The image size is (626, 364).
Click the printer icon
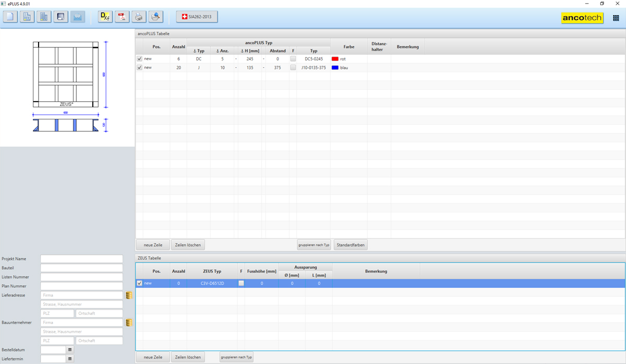(x=139, y=17)
